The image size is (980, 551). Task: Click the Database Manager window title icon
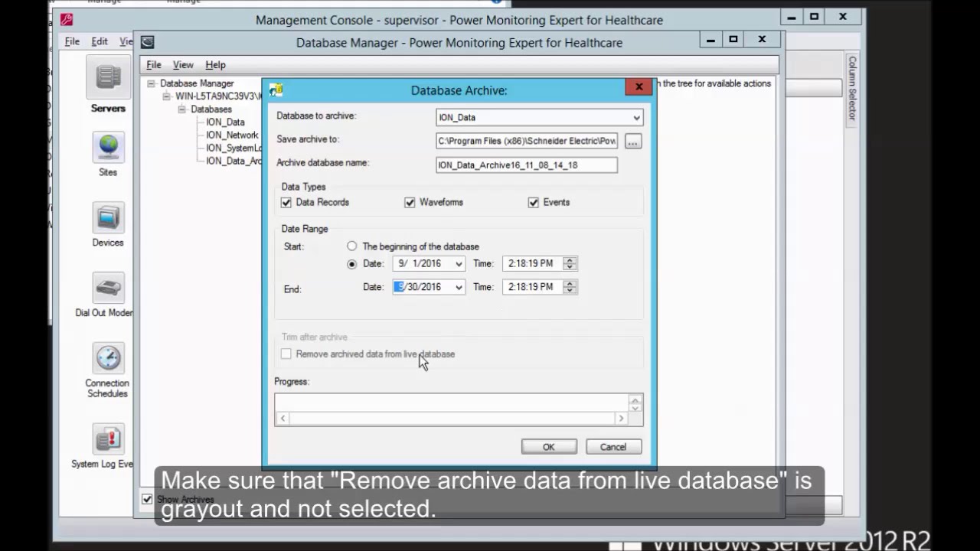pyautogui.click(x=148, y=42)
